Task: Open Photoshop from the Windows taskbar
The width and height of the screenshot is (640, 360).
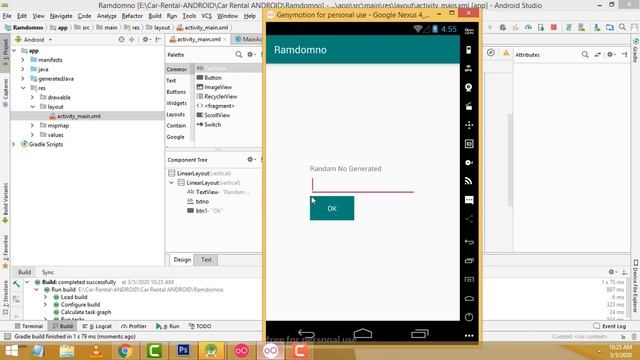Action: click(183, 351)
